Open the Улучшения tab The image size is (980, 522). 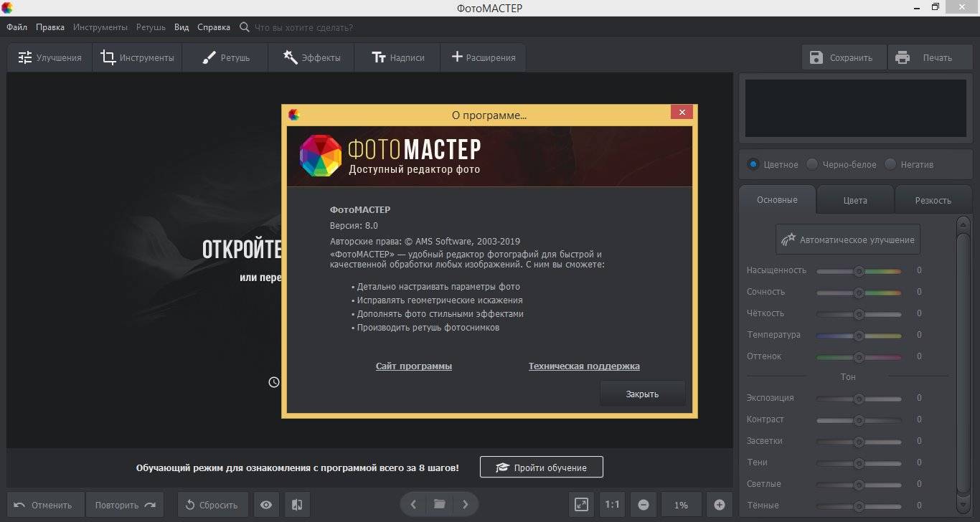tap(50, 57)
